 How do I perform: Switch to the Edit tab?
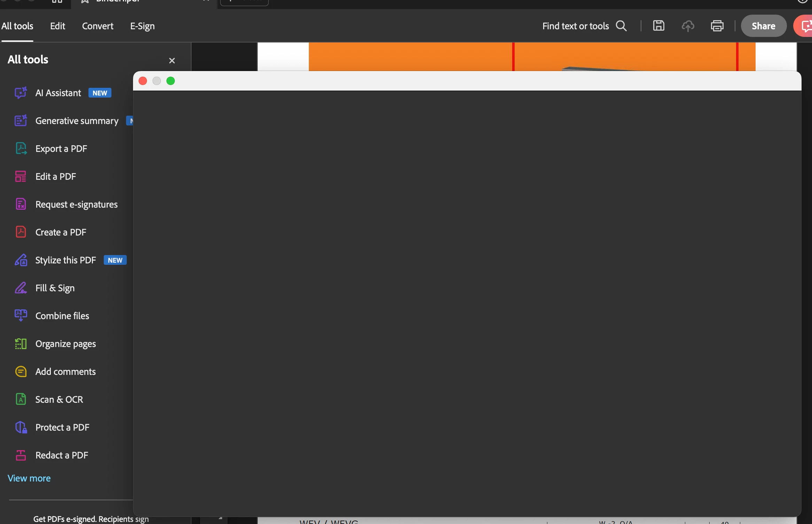tap(57, 26)
